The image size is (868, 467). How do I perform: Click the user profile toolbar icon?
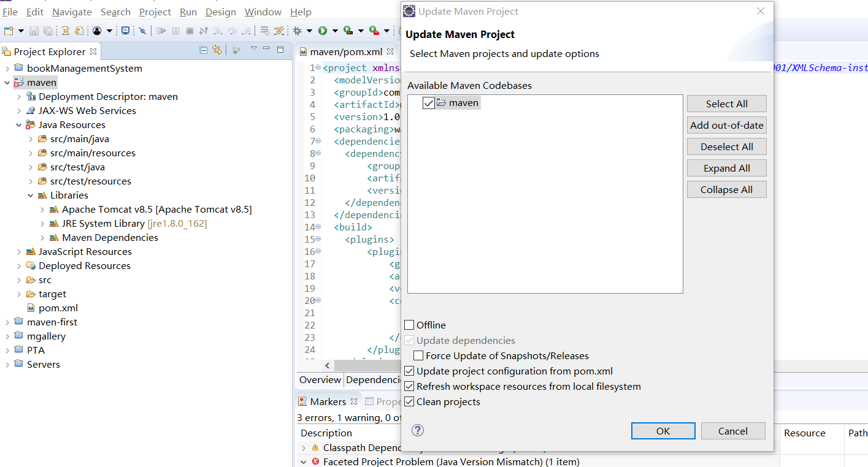tap(97, 31)
